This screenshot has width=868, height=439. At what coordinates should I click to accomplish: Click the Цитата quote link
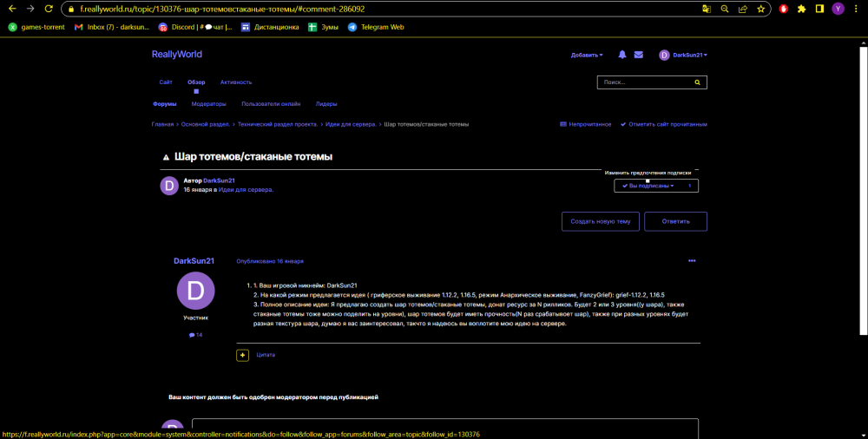click(266, 355)
